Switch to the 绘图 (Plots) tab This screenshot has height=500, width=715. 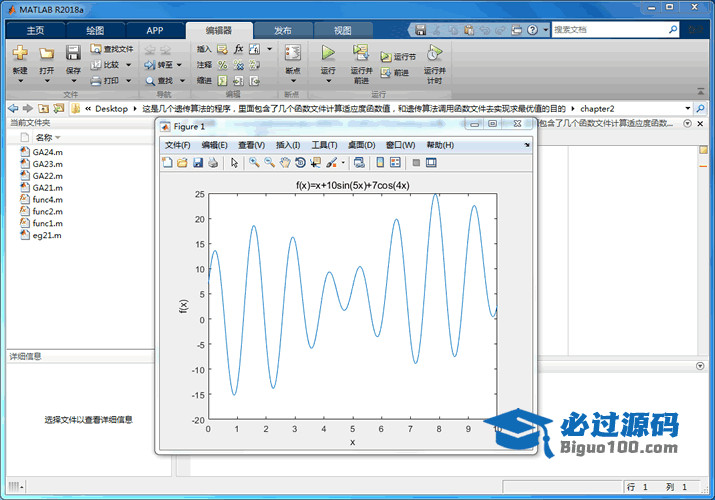[x=94, y=31]
